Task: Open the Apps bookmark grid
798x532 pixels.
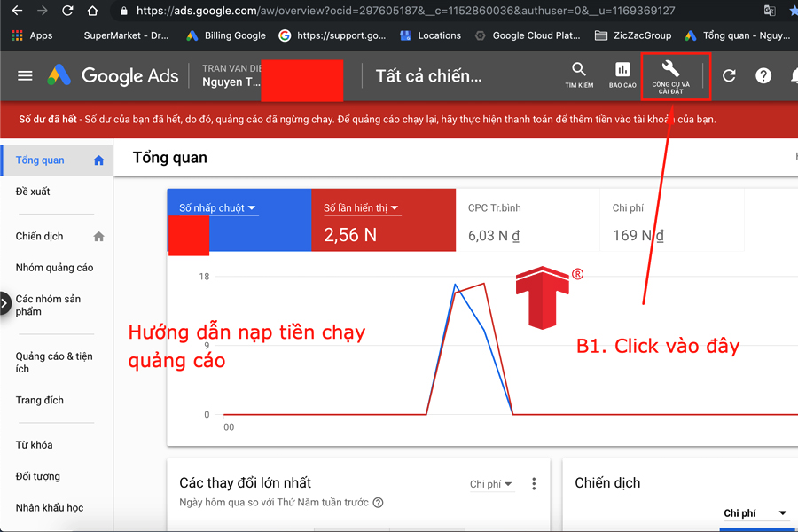Action: click(x=32, y=35)
